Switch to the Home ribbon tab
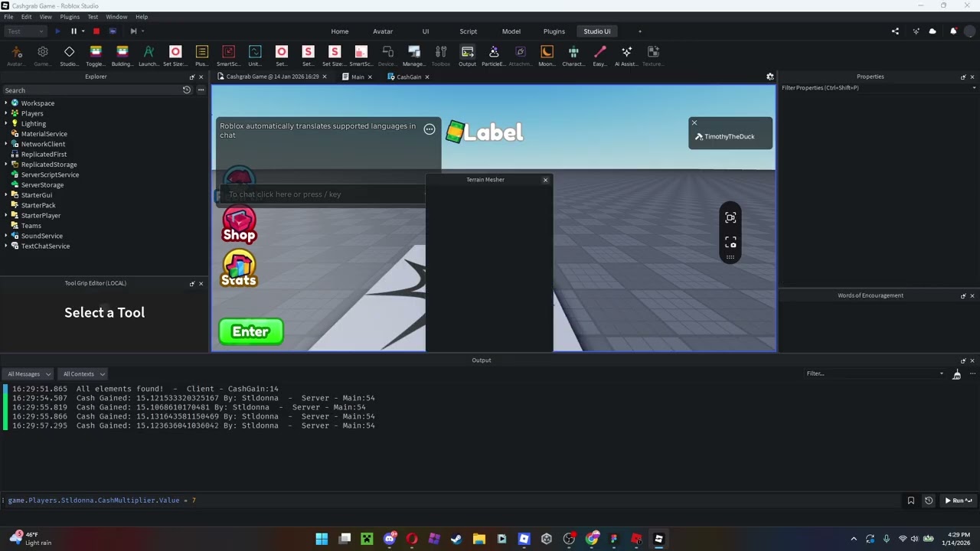980x551 pixels. (340, 31)
